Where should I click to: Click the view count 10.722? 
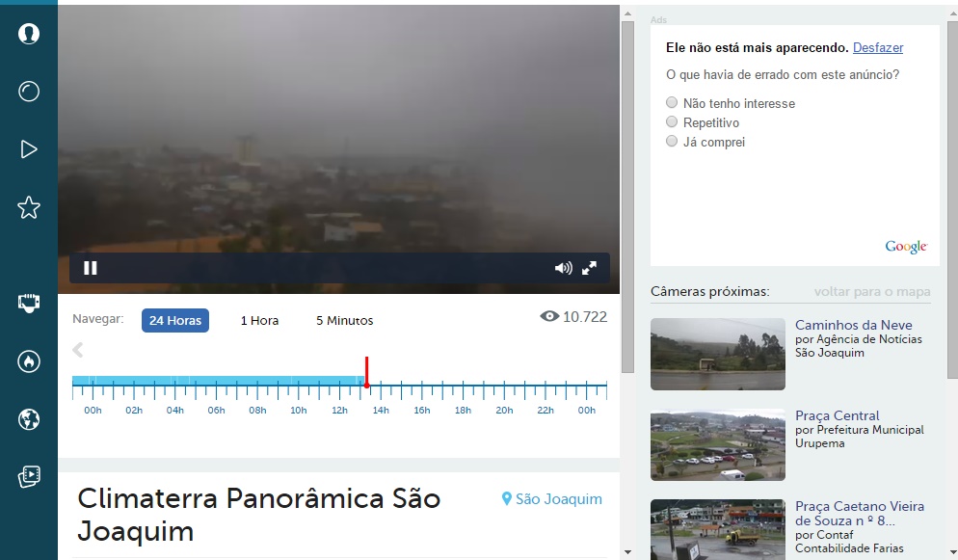[x=585, y=317]
